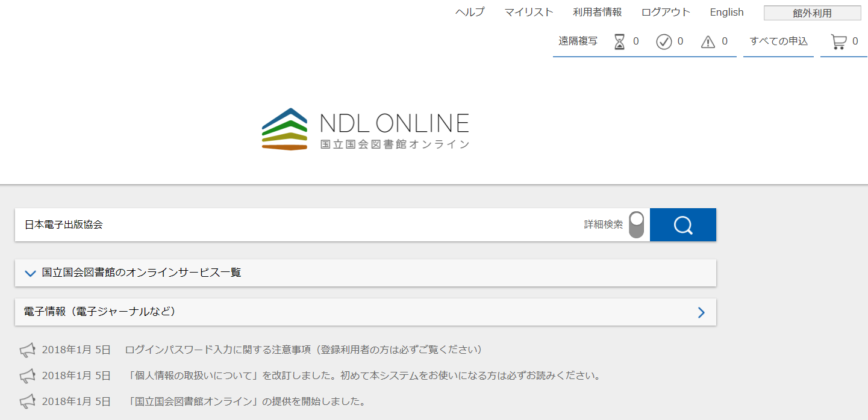Open the ログインパスワード入力に関する注意事項 announcement

pos(303,350)
